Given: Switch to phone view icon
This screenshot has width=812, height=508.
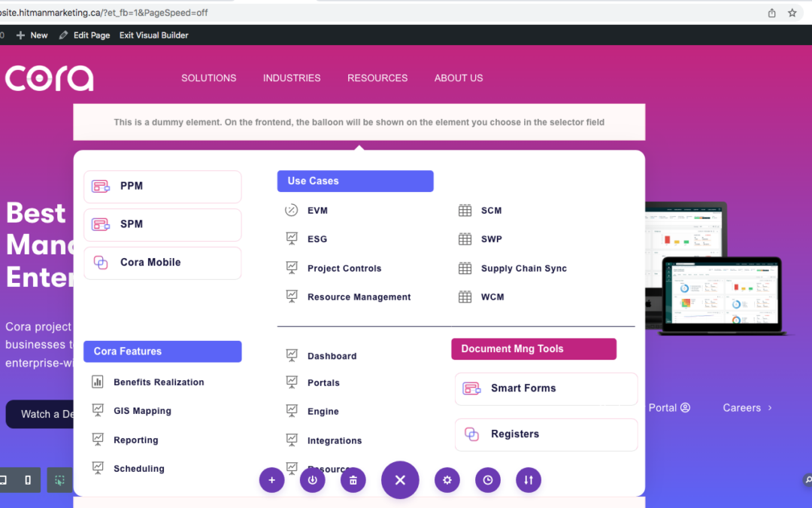Looking at the screenshot, I should pos(28,480).
